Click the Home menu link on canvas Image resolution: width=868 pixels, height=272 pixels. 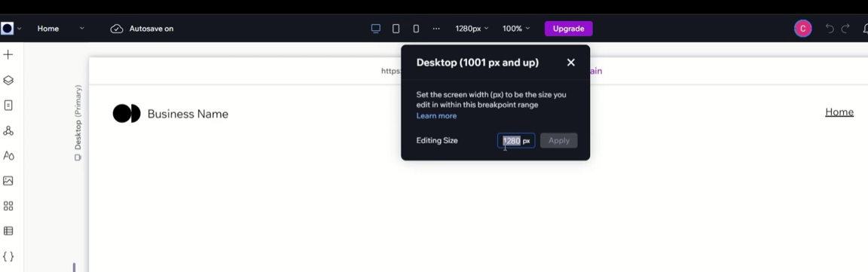pyautogui.click(x=839, y=112)
